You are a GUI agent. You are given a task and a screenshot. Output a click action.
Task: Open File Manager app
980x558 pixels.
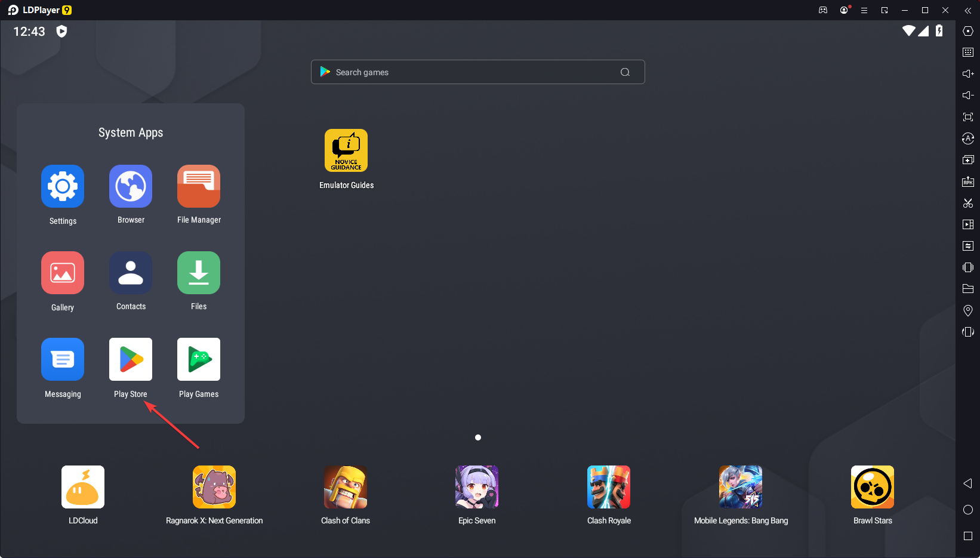click(x=199, y=186)
